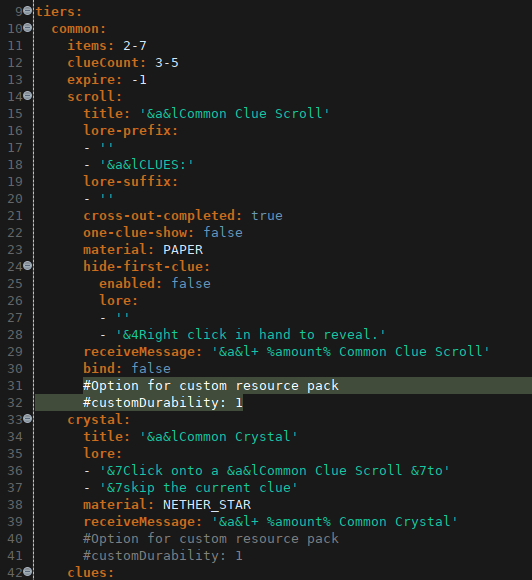
Task: Click the value 3-5 after clueCount
Action: (167, 63)
